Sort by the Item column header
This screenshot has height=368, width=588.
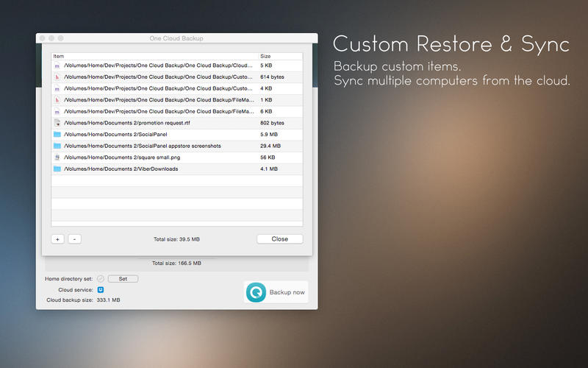59,57
